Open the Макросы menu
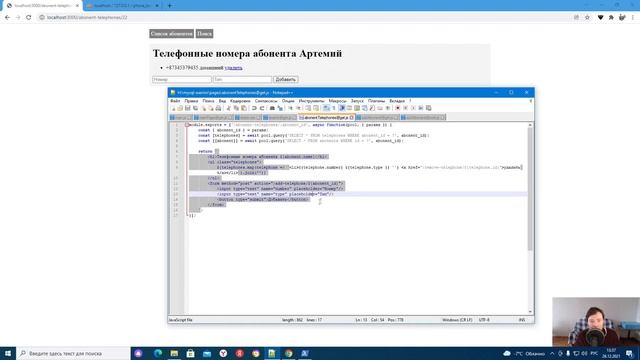Viewport: 640px width, 360px height. pos(338,101)
